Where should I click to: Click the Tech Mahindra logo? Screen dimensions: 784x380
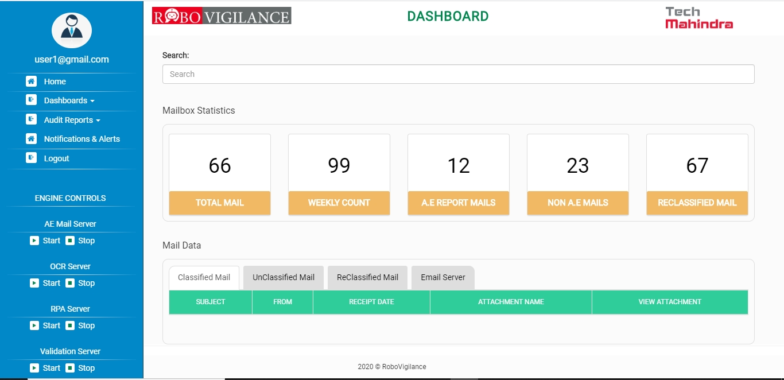tap(699, 18)
